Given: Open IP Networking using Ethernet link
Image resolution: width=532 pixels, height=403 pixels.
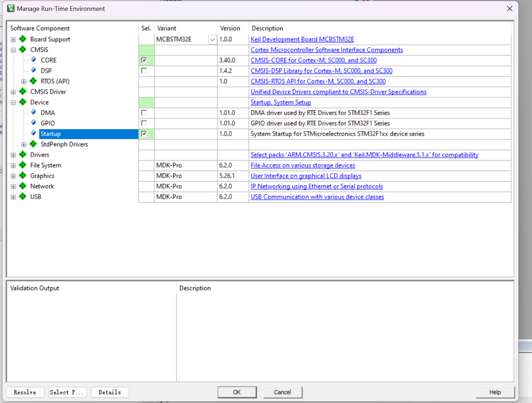Looking at the screenshot, I should coord(317,186).
